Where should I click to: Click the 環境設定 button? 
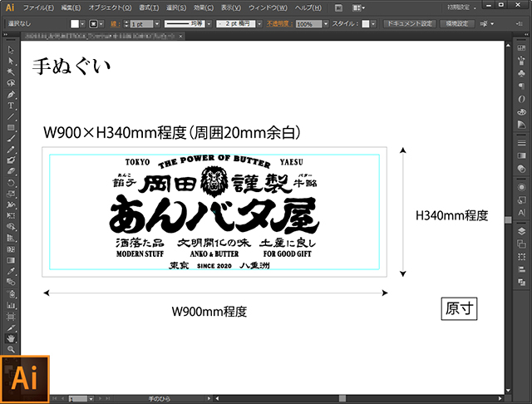(x=458, y=24)
